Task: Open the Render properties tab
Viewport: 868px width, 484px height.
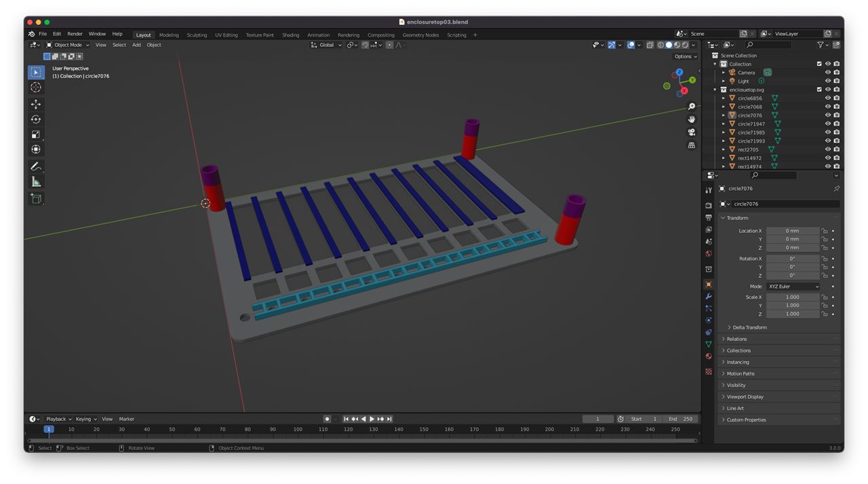Action: pos(709,206)
